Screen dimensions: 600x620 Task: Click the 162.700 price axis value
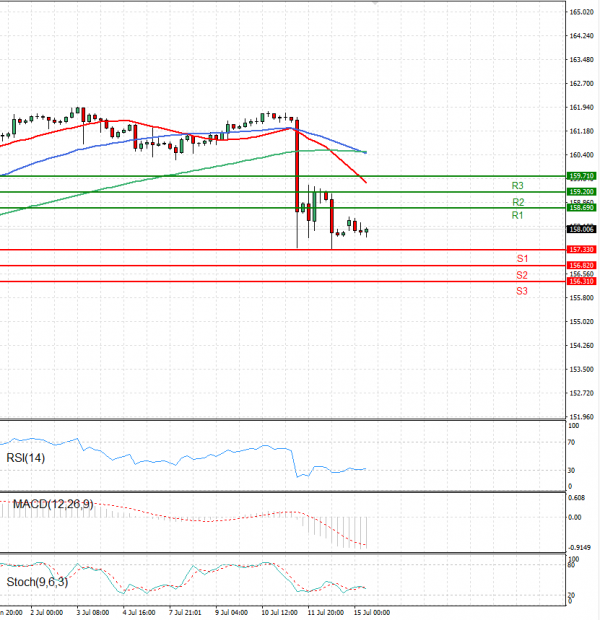pos(581,83)
